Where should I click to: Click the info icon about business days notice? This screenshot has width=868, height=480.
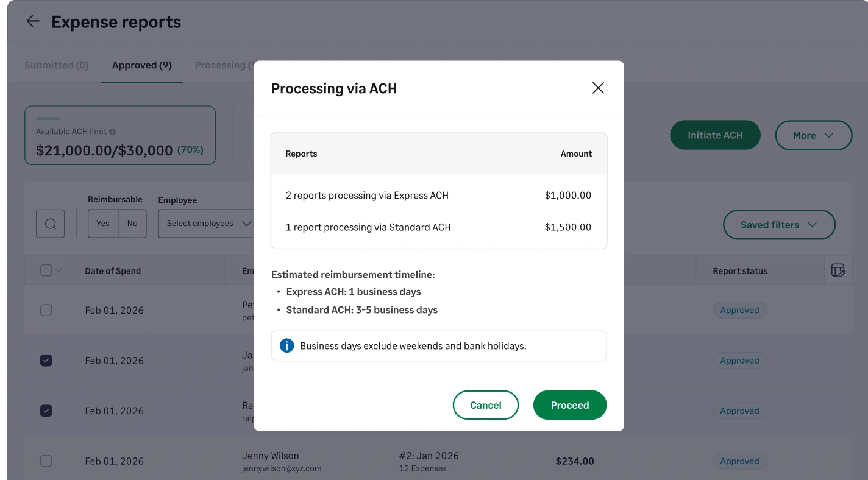(x=286, y=345)
